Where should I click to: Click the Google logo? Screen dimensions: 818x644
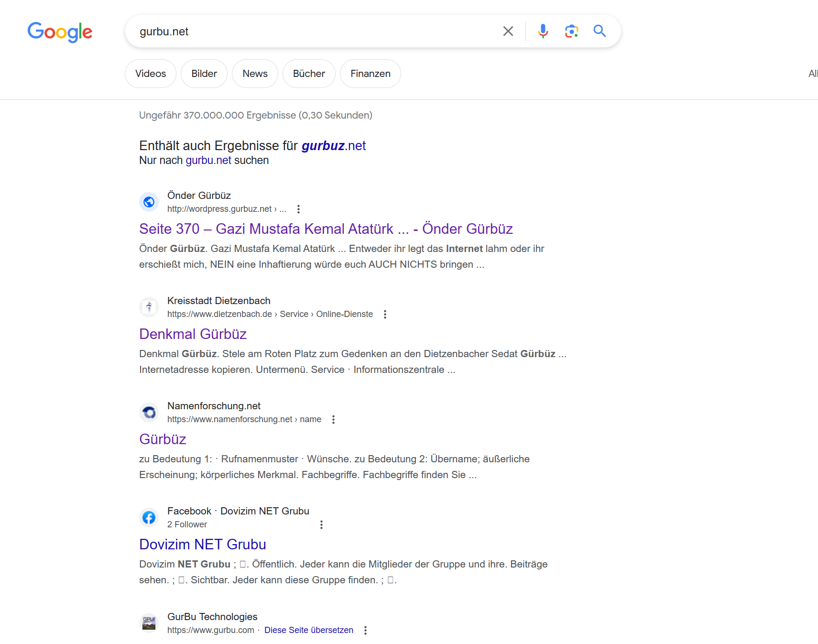click(60, 32)
